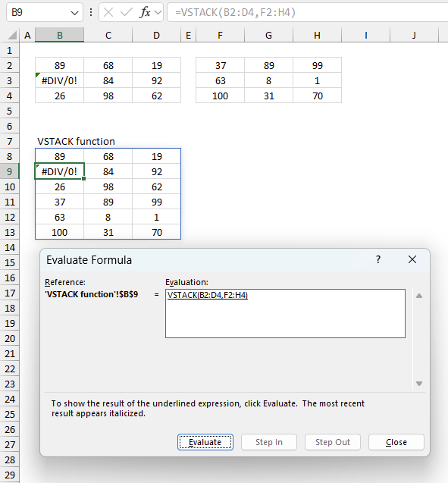This screenshot has width=448, height=483.
Task: Click cell C4 with value 98
Action: click(108, 96)
